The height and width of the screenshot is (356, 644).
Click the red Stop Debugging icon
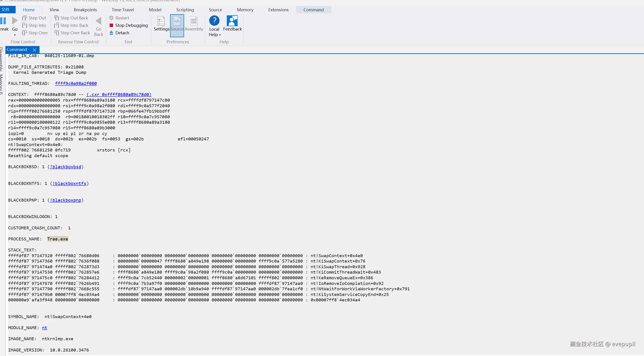click(112, 26)
